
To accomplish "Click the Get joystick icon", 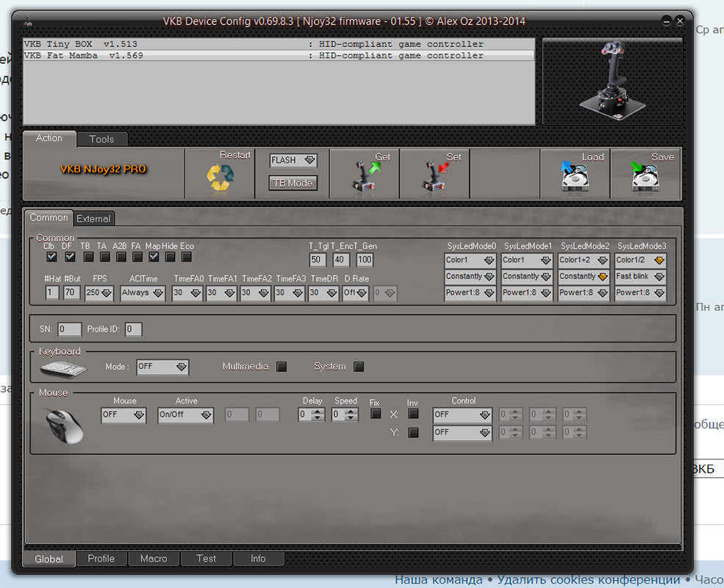I will (x=366, y=176).
